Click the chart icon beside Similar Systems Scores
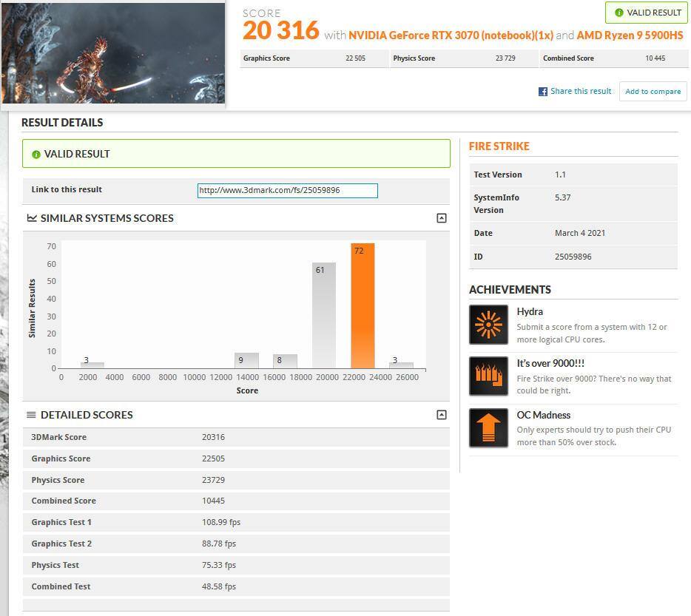The width and height of the screenshot is (691, 616). [x=32, y=218]
